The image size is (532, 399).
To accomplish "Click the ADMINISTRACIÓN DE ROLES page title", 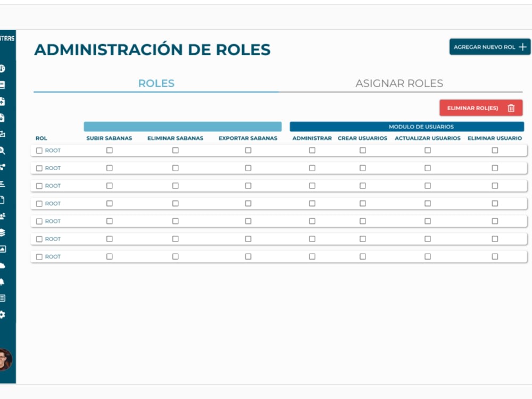I will click(x=152, y=49).
